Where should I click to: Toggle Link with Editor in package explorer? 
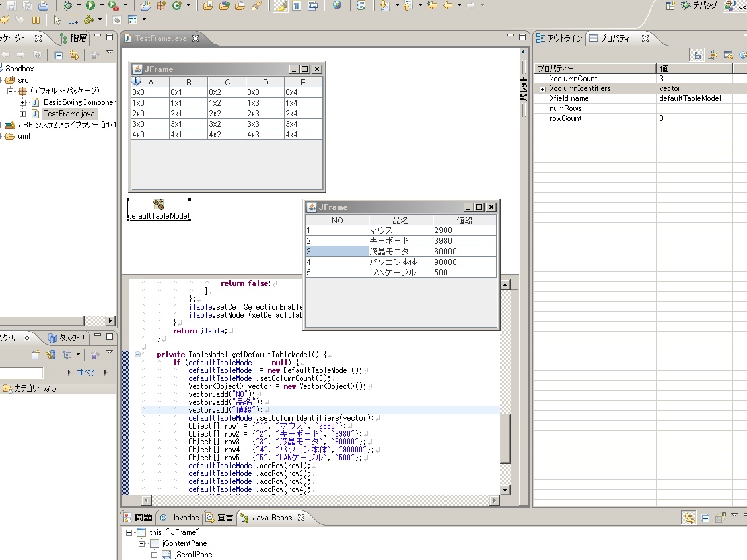pos(74,55)
